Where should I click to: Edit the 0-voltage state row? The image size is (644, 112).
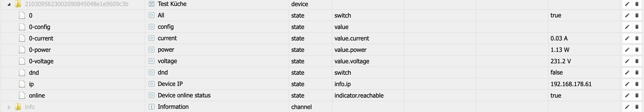tap(627, 61)
